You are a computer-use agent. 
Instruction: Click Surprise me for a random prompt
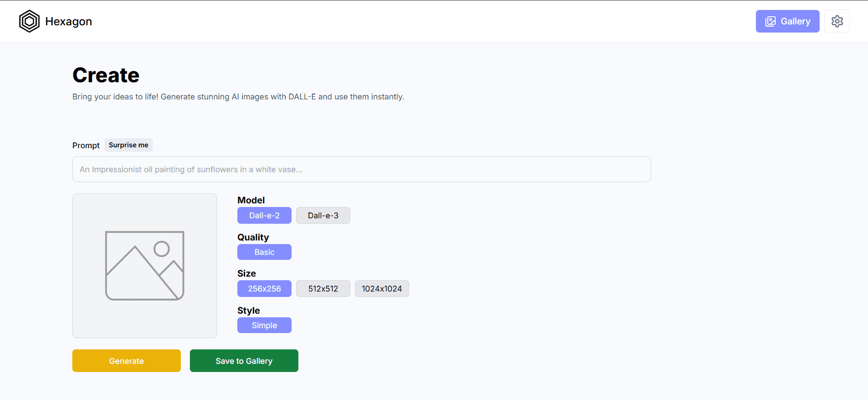point(128,145)
